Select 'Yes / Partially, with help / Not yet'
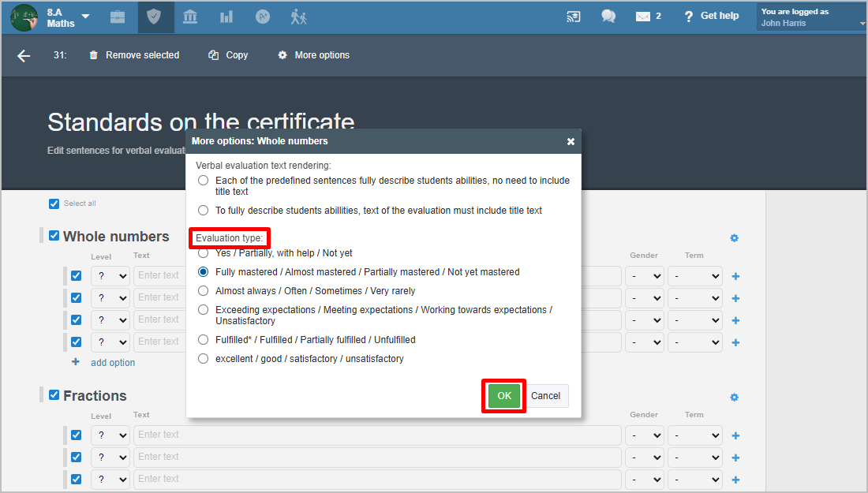This screenshot has height=493, width=868. point(204,253)
